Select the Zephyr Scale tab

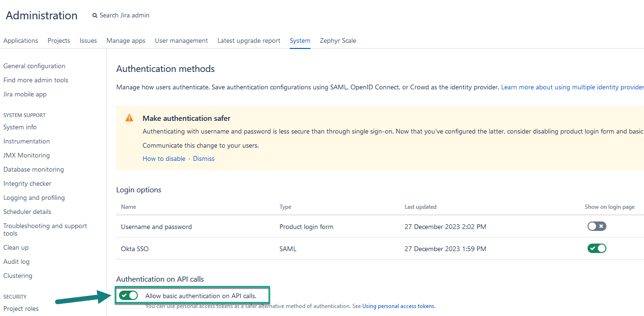338,40
